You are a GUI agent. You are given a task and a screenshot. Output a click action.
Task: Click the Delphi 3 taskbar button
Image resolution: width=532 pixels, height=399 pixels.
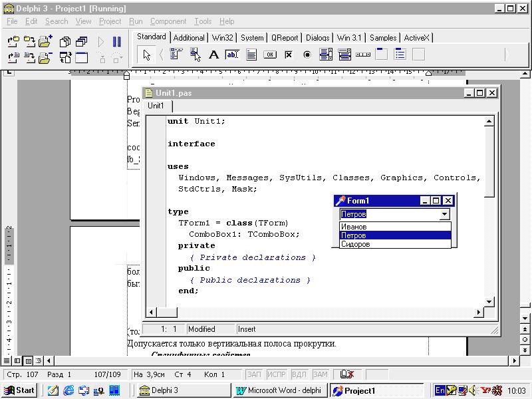click(x=184, y=390)
